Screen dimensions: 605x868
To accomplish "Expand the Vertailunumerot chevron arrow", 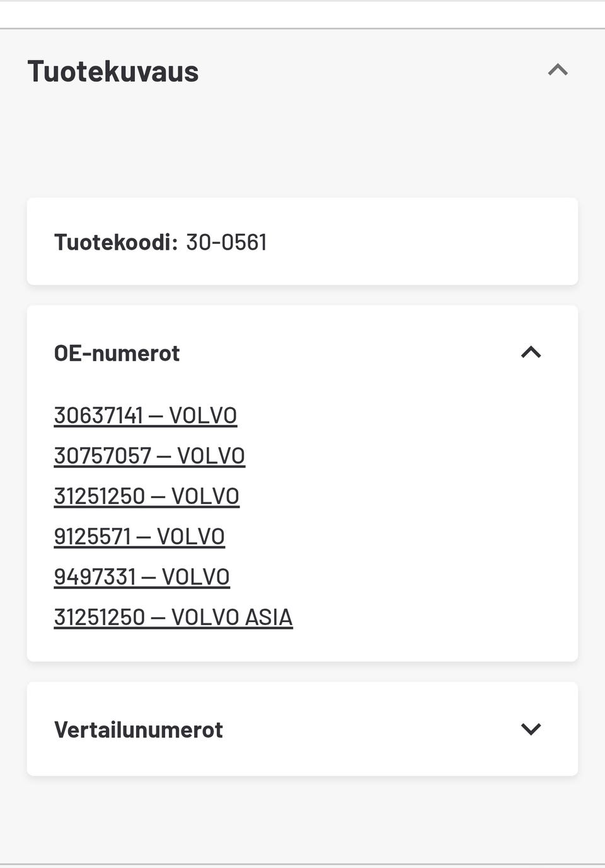I will pyautogui.click(x=531, y=729).
